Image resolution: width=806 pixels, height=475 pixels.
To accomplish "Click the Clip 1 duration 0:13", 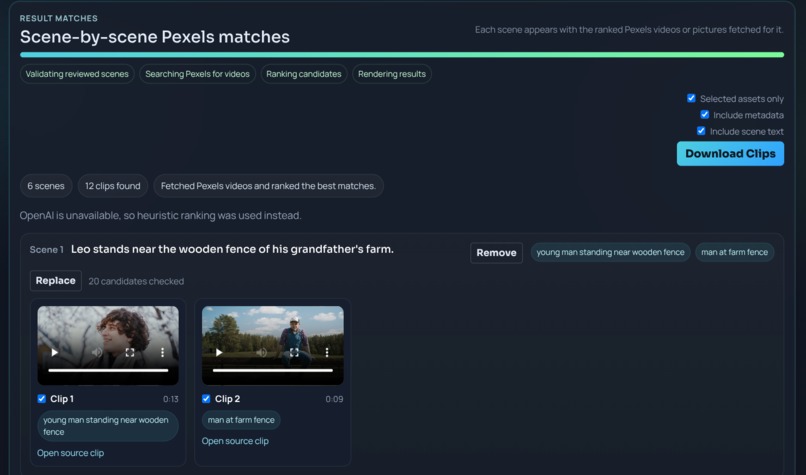I will pyautogui.click(x=171, y=399).
